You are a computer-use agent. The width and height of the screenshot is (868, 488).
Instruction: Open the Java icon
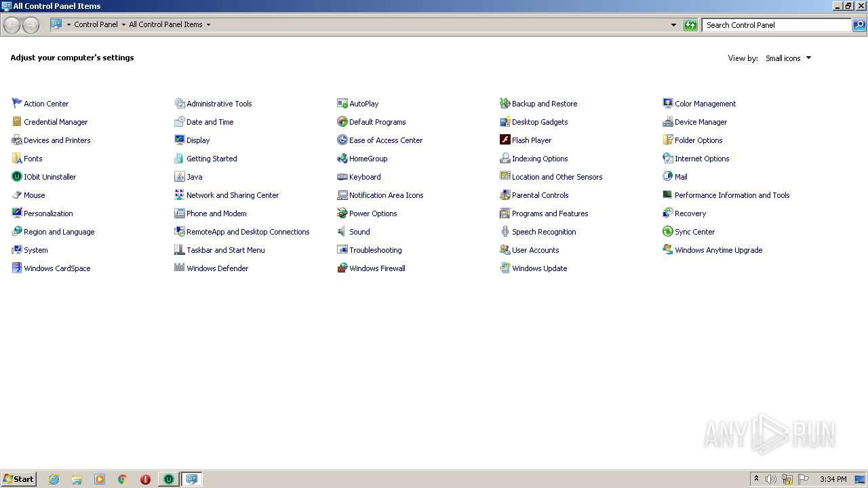(180, 176)
